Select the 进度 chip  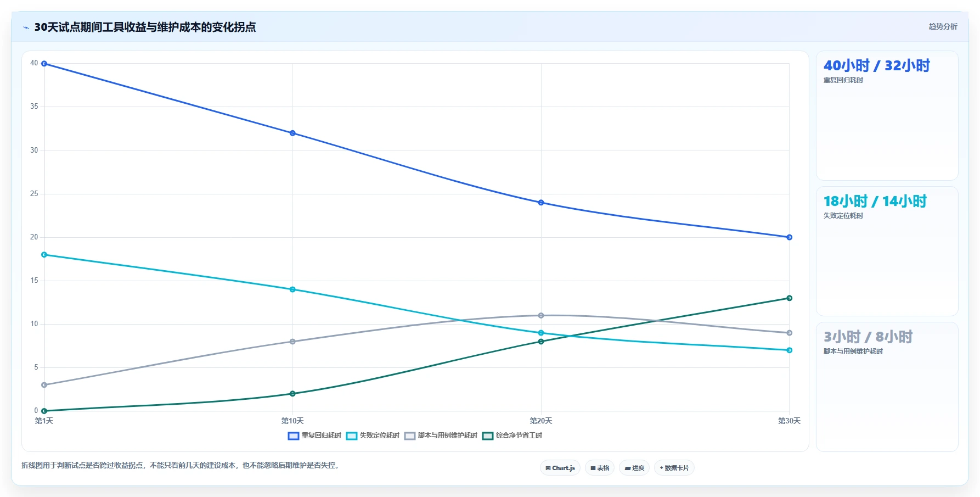634,468
